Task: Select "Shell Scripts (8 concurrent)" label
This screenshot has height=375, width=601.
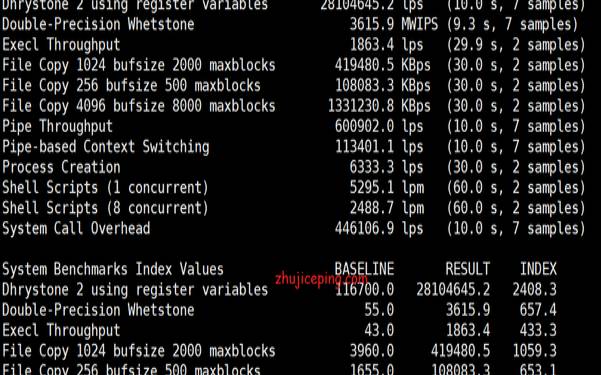Action: (x=105, y=208)
